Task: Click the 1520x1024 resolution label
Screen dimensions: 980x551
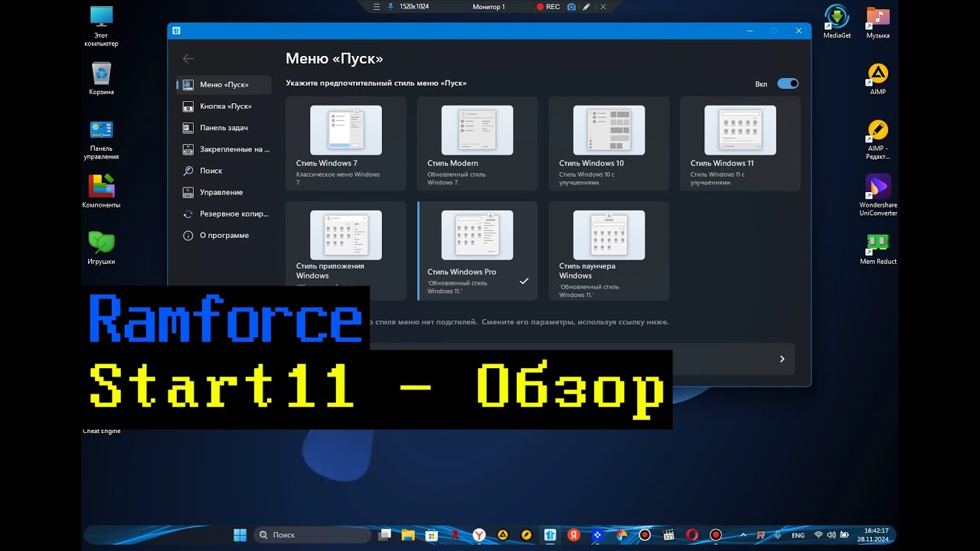Action: [x=414, y=6]
